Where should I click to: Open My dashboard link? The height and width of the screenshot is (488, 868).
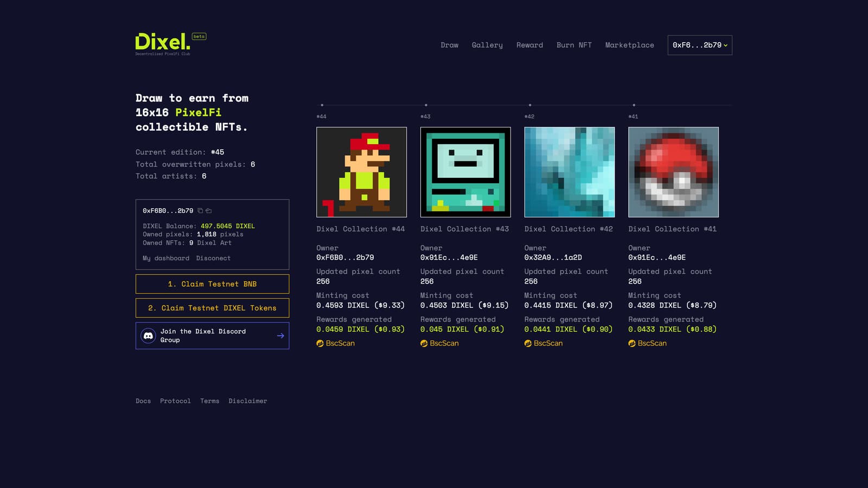click(166, 258)
